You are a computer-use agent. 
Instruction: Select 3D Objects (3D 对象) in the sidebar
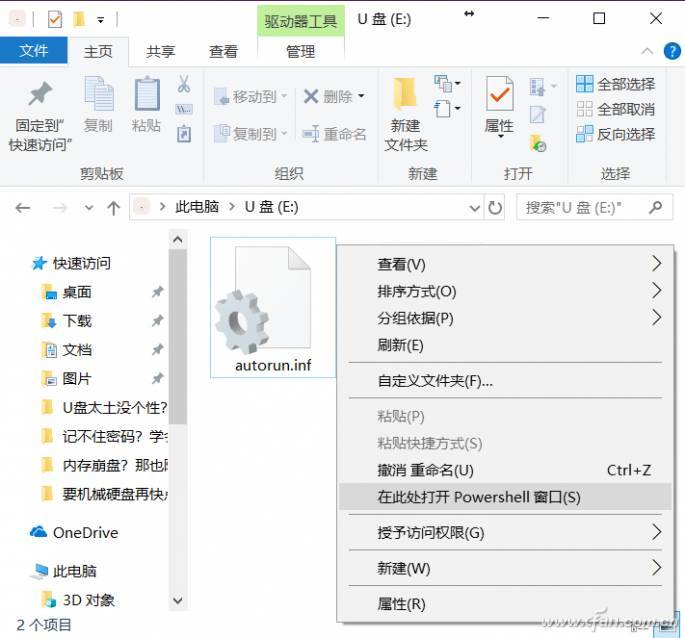(x=79, y=600)
